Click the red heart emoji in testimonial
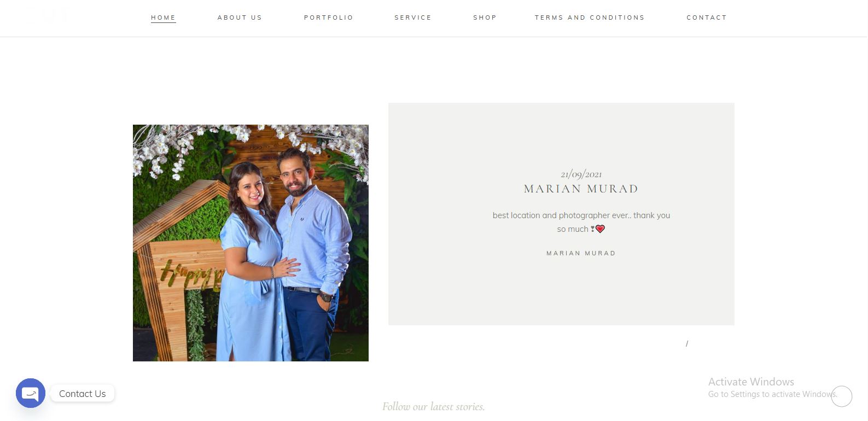Screen dimensions: 868x421 (600, 229)
